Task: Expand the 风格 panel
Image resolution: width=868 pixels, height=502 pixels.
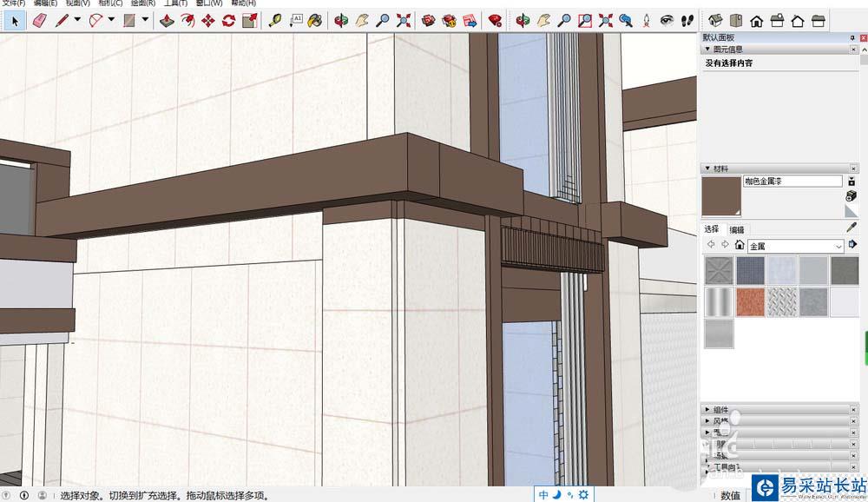Action: pos(707,421)
